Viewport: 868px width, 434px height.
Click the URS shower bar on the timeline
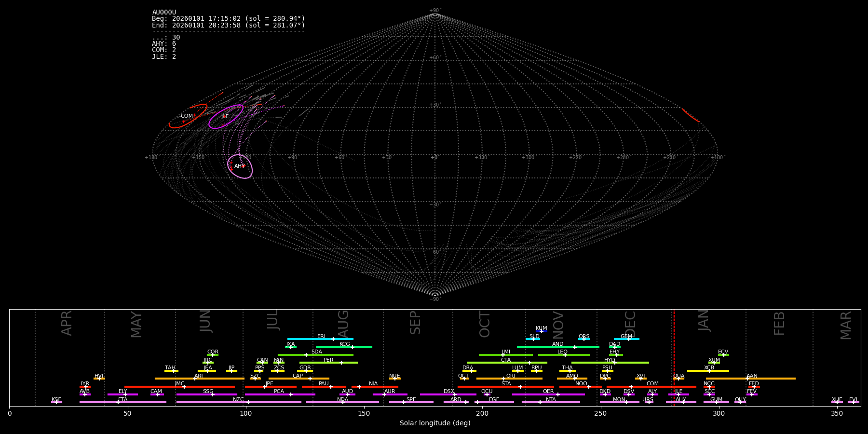coord(649,402)
